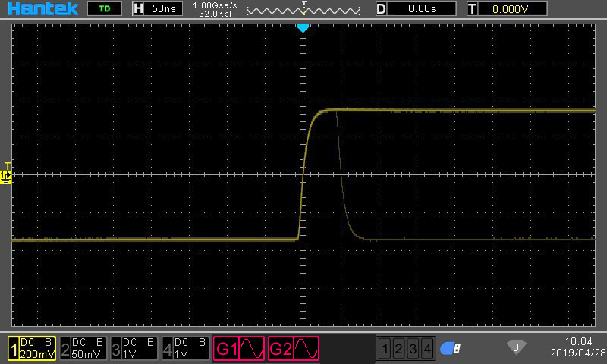This screenshot has height=364, width=607.
Task: Click the shield icon showing 0
Action: [x=516, y=347]
